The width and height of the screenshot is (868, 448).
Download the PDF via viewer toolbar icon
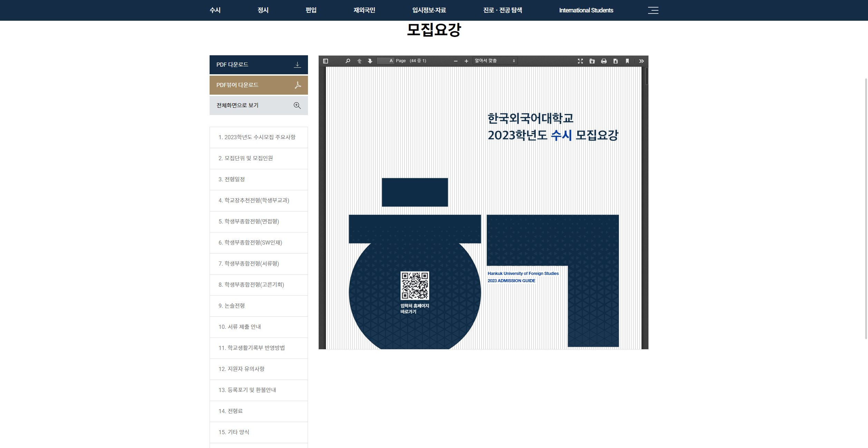(x=616, y=61)
